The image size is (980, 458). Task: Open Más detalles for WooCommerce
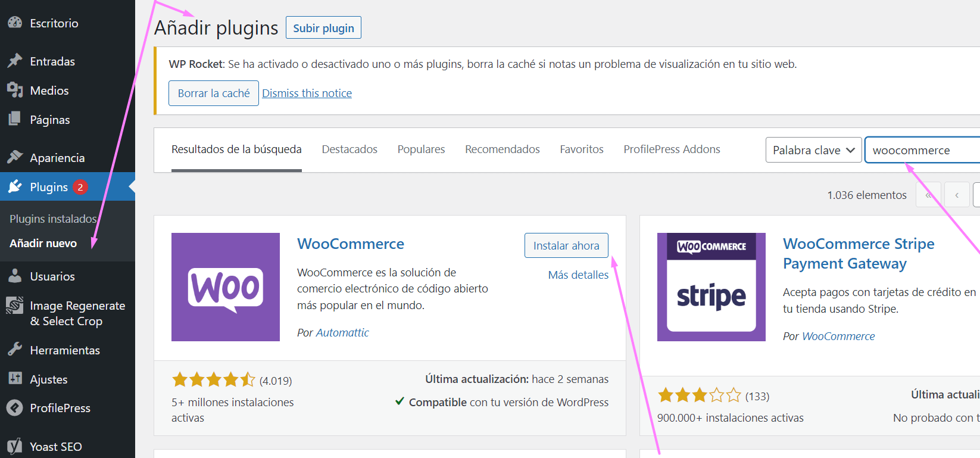coord(578,275)
